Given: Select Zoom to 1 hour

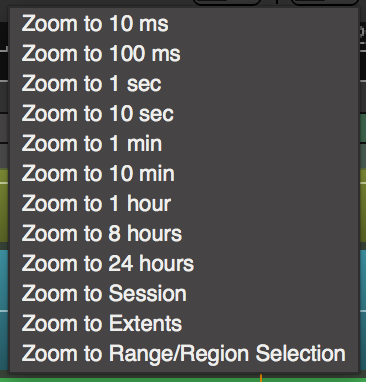Looking at the screenshot, I should click(x=184, y=204).
